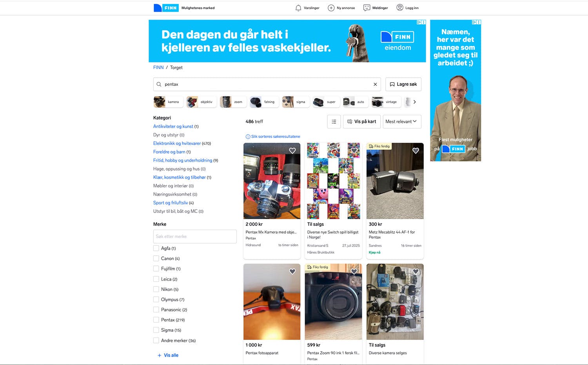
Task: Select the auto suggestion chip
Action: (355, 102)
